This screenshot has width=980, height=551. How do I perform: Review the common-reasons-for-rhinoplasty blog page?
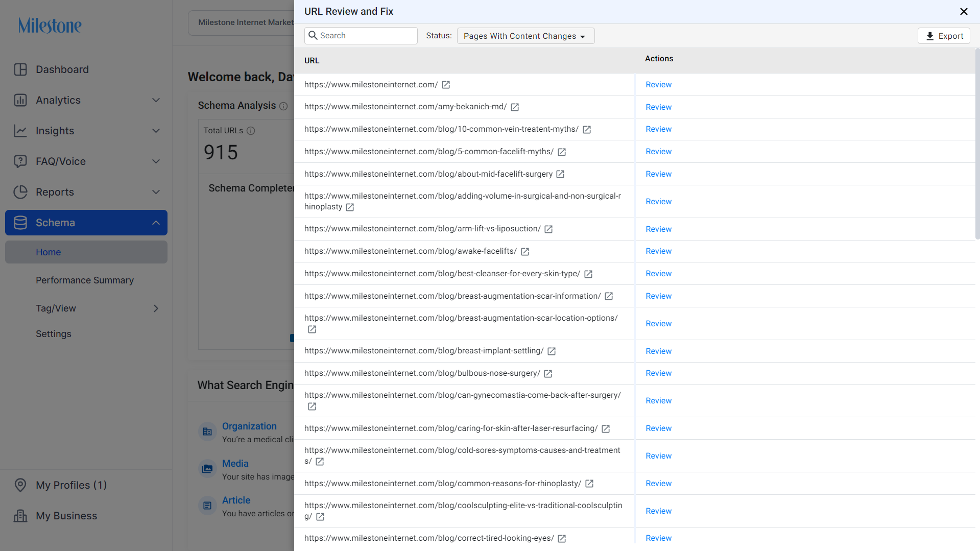point(658,484)
